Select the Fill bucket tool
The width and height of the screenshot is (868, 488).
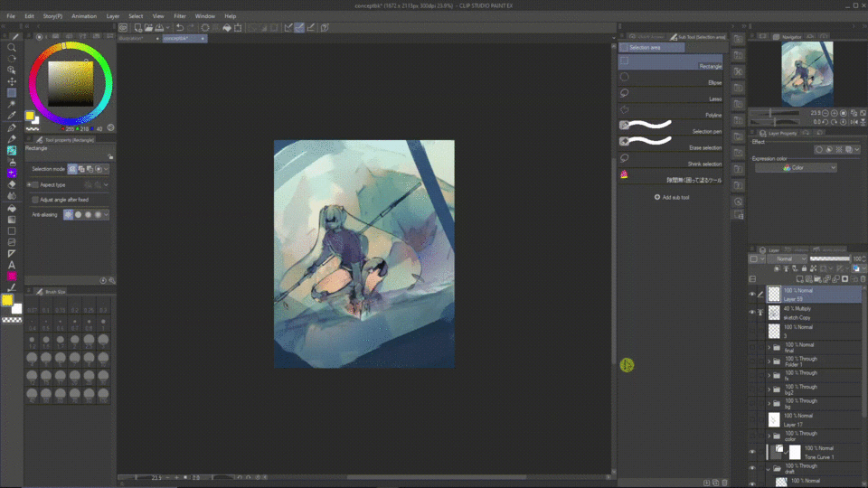(11, 208)
